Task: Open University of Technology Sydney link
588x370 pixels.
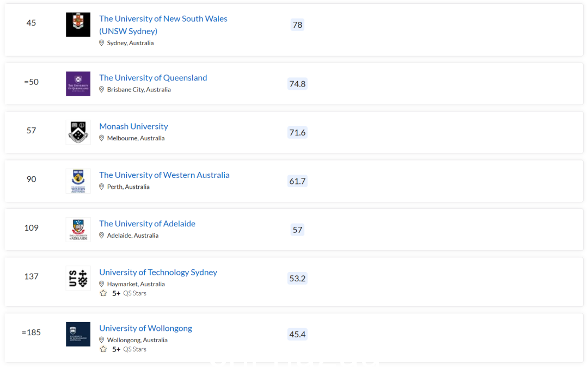Action: coord(158,273)
